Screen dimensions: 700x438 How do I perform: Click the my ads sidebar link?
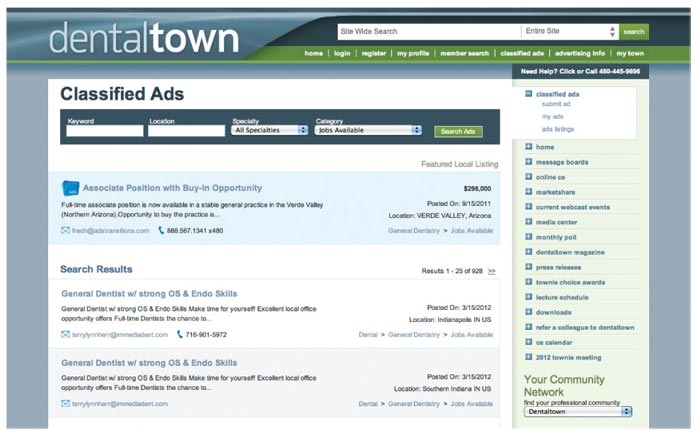[x=552, y=117]
